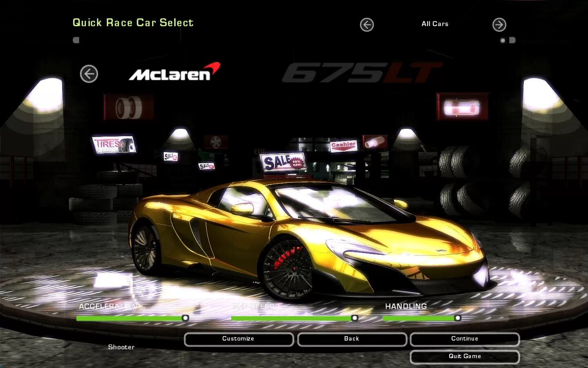Select the All Cars category label
Viewport: 588px width, 368px height.
point(435,24)
